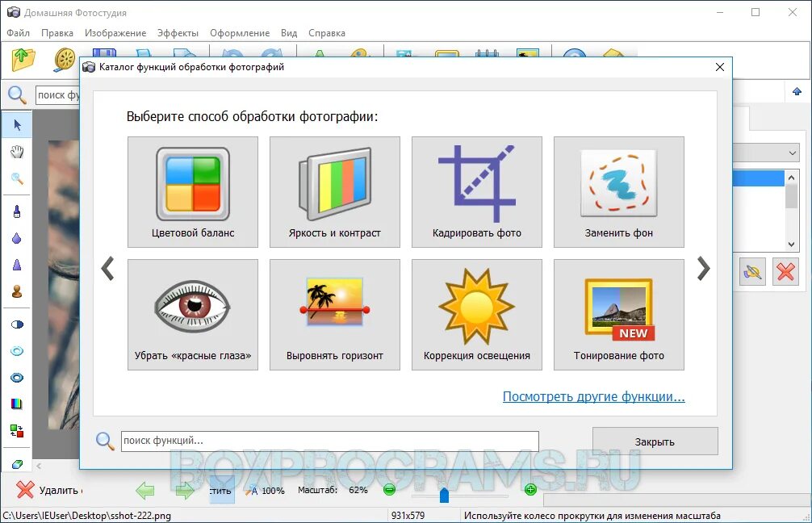Open Выровнять горизонт tile
The width and height of the screenshot is (812, 523).
pos(334,315)
